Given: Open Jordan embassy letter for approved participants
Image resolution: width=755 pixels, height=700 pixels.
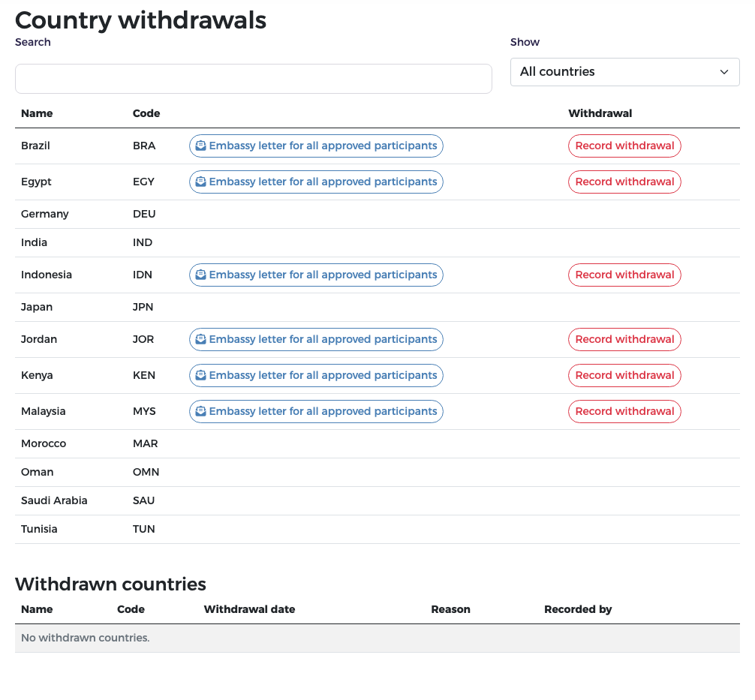Looking at the screenshot, I should [x=316, y=339].
